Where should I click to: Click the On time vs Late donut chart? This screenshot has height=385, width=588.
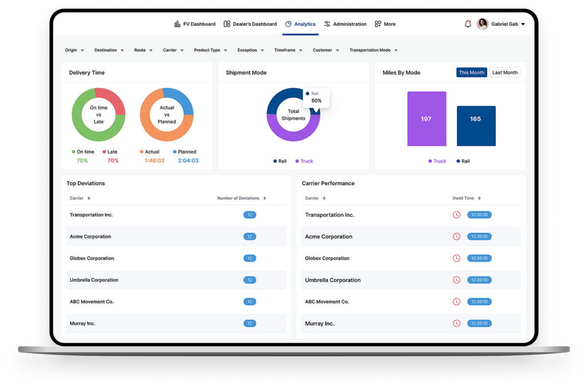tap(98, 115)
